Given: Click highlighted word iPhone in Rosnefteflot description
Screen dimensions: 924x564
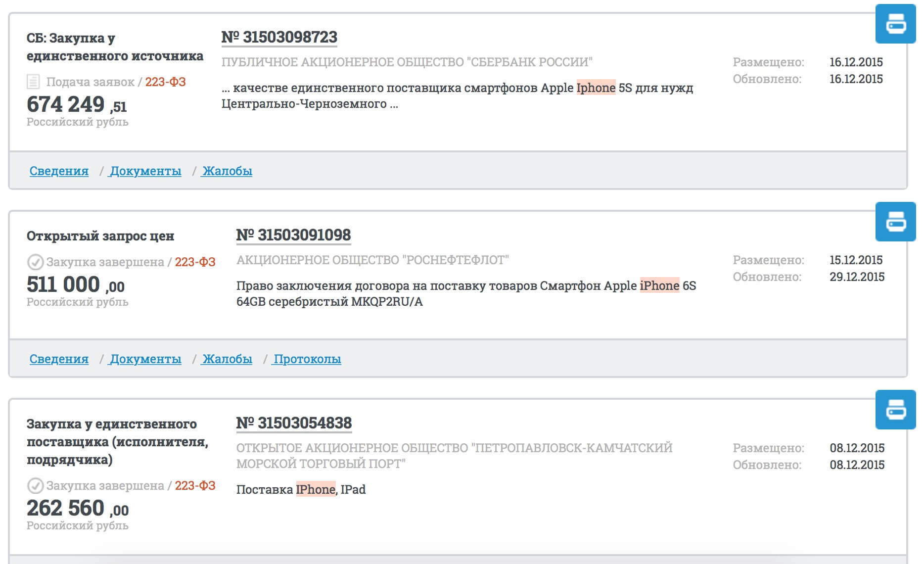Looking at the screenshot, I should click(660, 285).
